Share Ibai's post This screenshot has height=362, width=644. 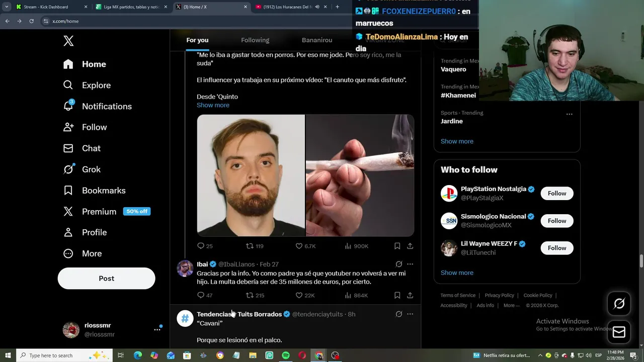tap(410, 295)
